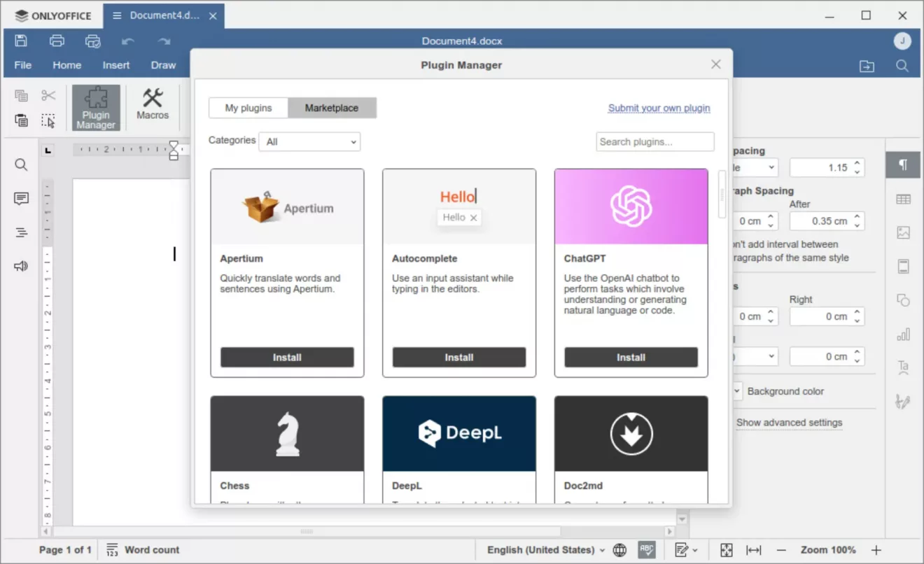Viewport: 924px width, 564px height.
Task: Open the Categories dropdown set to All
Action: [309, 141]
